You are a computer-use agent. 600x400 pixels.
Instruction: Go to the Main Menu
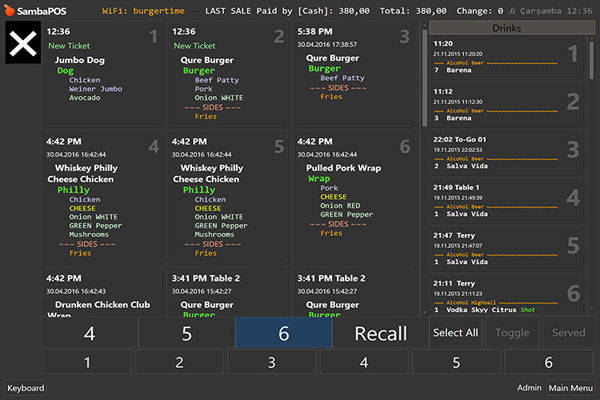571,388
